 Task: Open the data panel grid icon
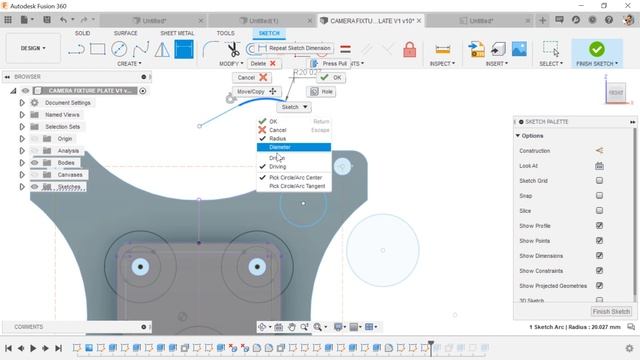pyautogui.click(x=8, y=20)
